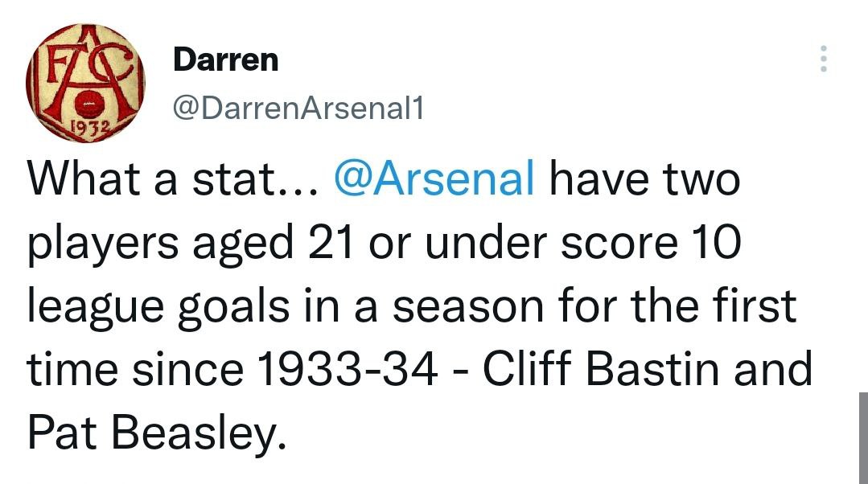The image size is (868, 484).
Task: Follow the blue @Arsenal mention link
Action: click(x=434, y=180)
